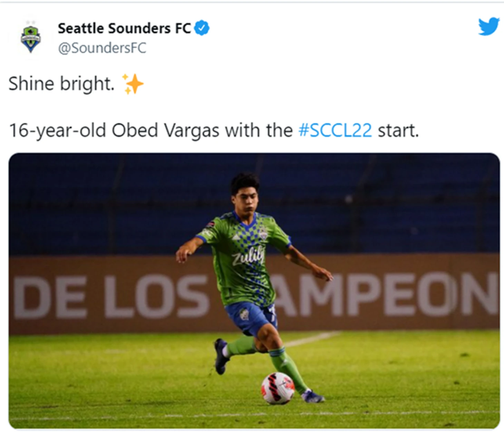This screenshot has height=432, width=504.
Task: Click the "DE LOS" banner text
Action: [x=110, y=296]
